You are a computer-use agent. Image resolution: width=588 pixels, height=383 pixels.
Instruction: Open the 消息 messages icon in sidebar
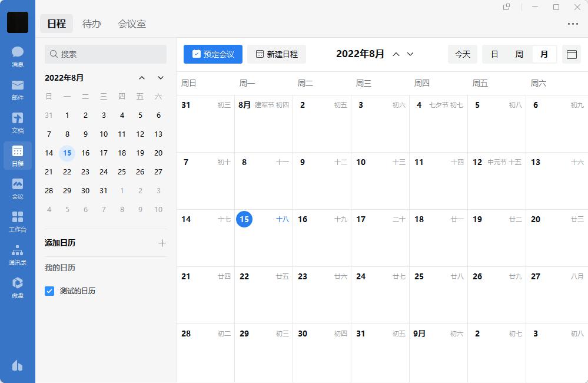(x=18, y=57)
